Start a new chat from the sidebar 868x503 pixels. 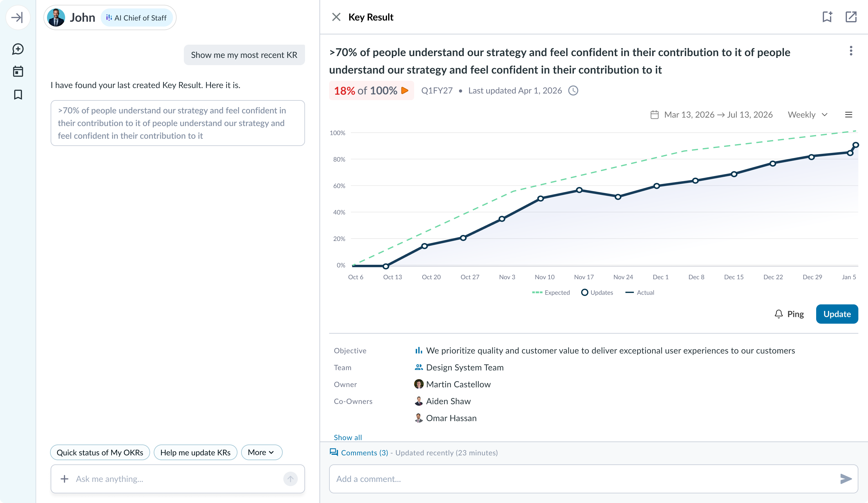tap(18, 49)
